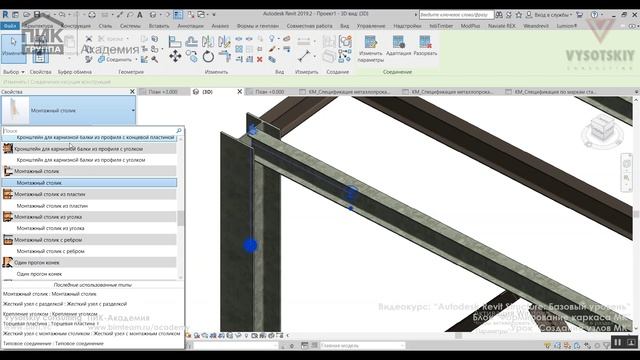Screen dimensions: 640x360
Task: Click the Mirror pick axis tool
Action: click(207, 41)
